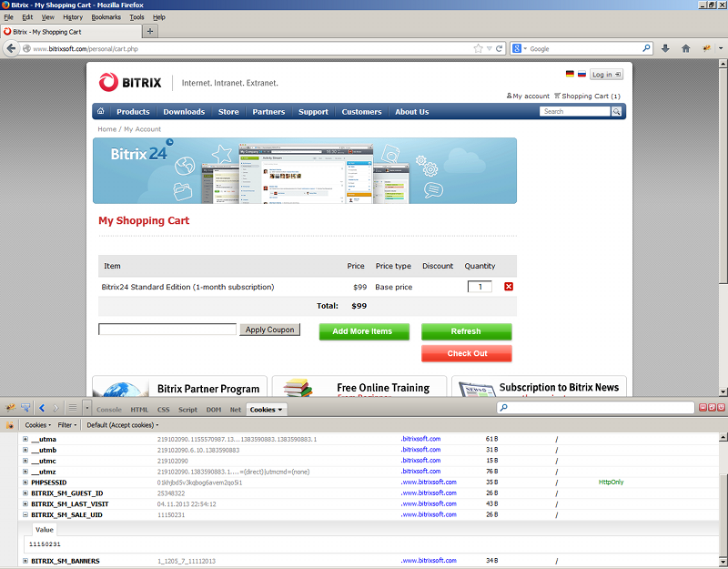Viewport: 728px width, 569px height.
Task: Reload the page with the refresh icon
Action: click(499, 48)
